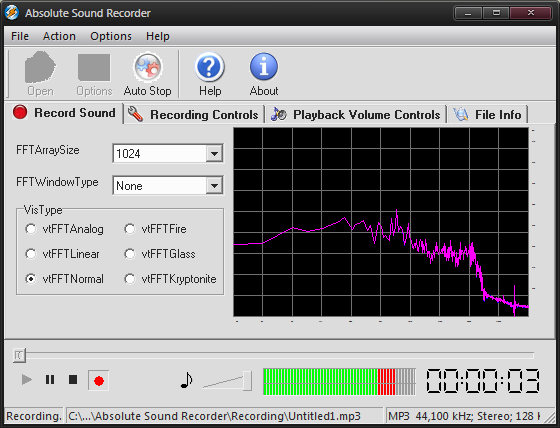Screen dimensions: 560x428
Task: Close the Absolute Sound Recorder window
Action: tap(530, 14)
